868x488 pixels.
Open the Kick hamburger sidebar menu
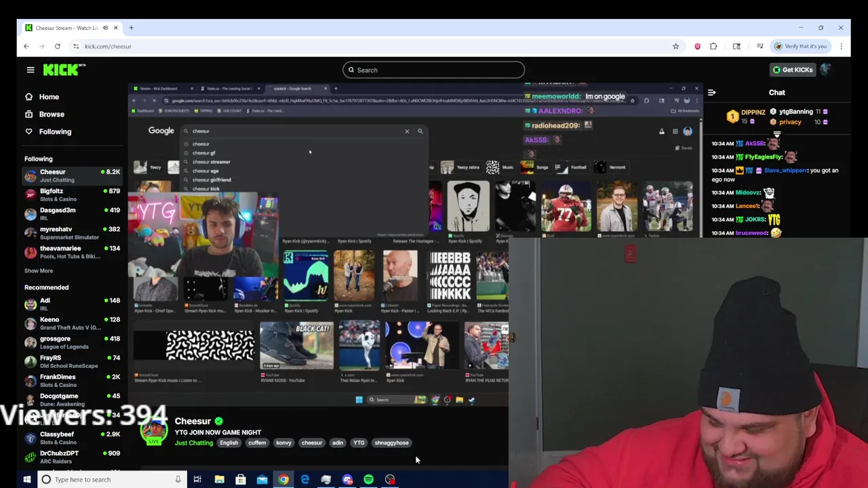tap(31, 70)
